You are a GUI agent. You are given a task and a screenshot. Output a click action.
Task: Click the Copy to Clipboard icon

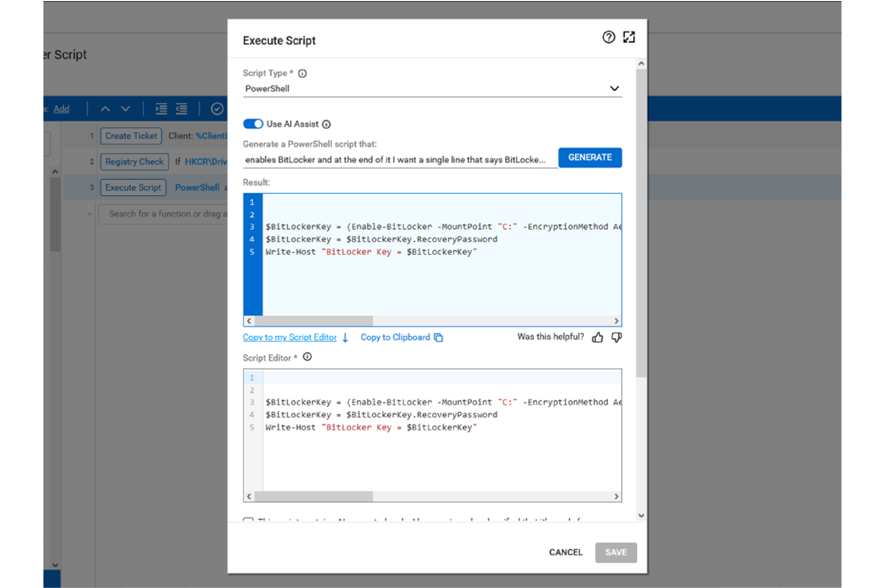[438, 338]
